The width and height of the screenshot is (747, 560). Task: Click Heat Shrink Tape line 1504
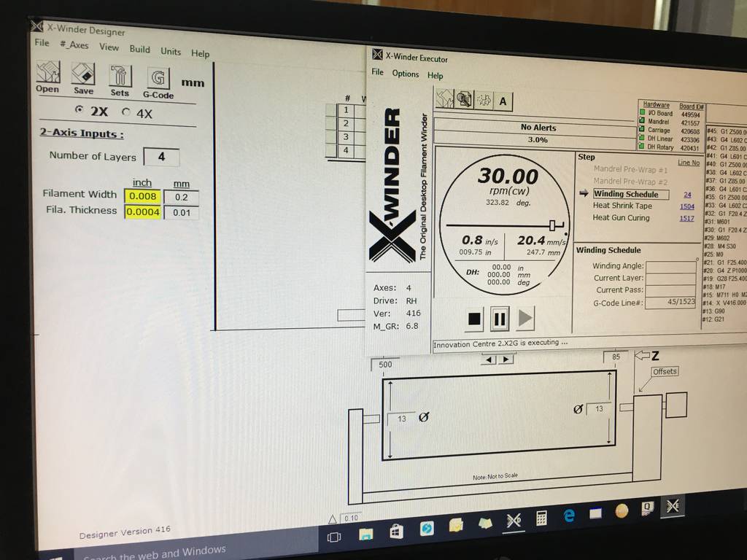687,206
